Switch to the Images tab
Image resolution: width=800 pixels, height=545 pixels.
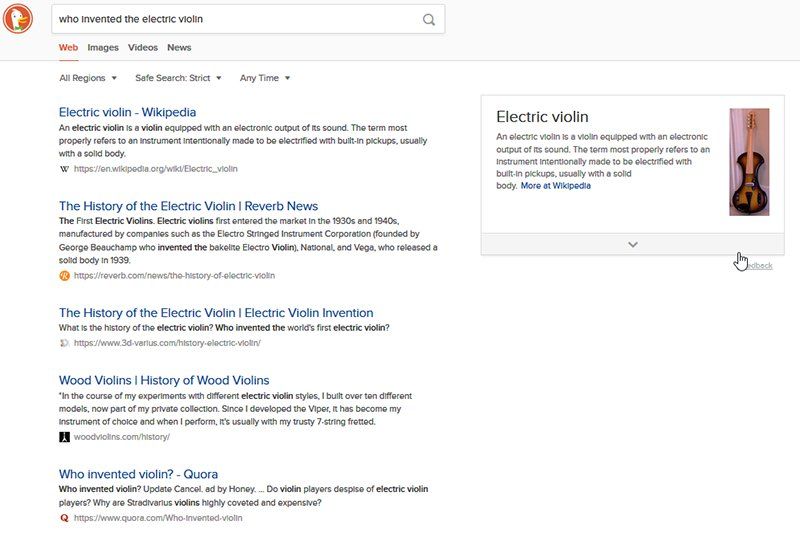click(103, 47)
